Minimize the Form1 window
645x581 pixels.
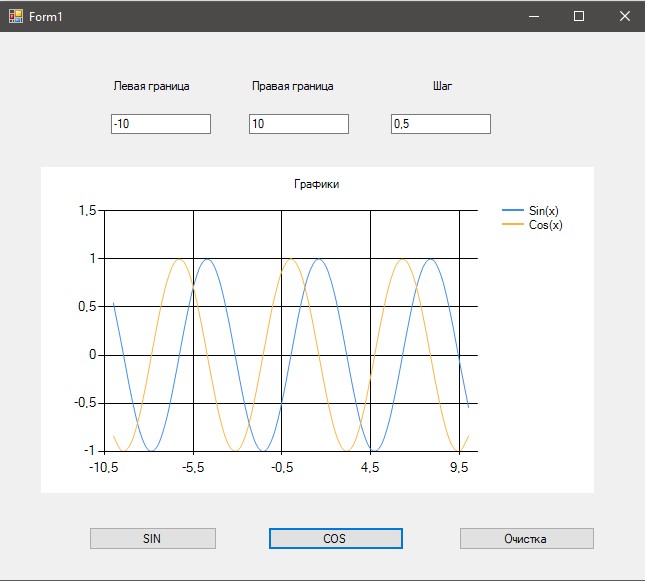click(x=532, y=16)
